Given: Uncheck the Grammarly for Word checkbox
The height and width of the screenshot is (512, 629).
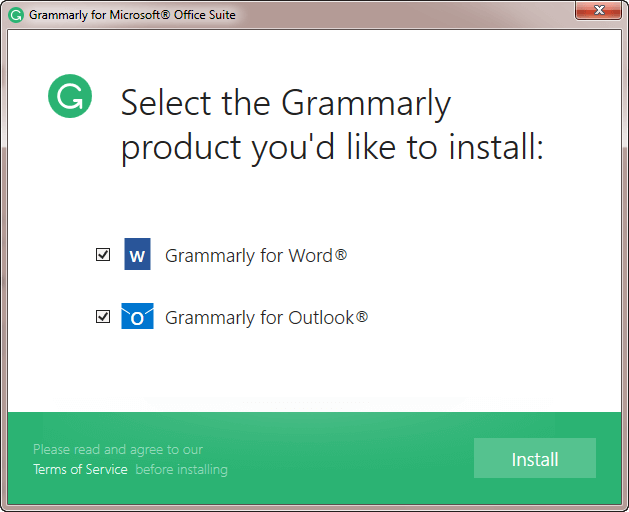Looking at the screenshot, I should [103, 254].
